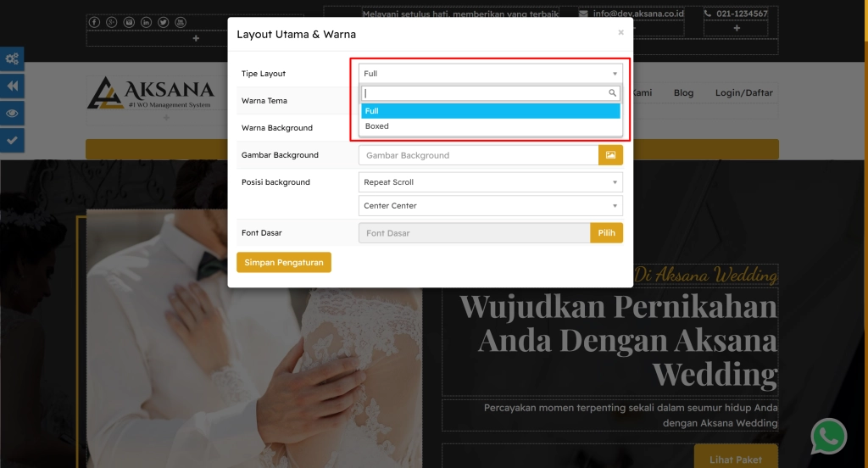Focus the dropdown search field
This screenshot has height=468, width=868.
tap(491, 93)
